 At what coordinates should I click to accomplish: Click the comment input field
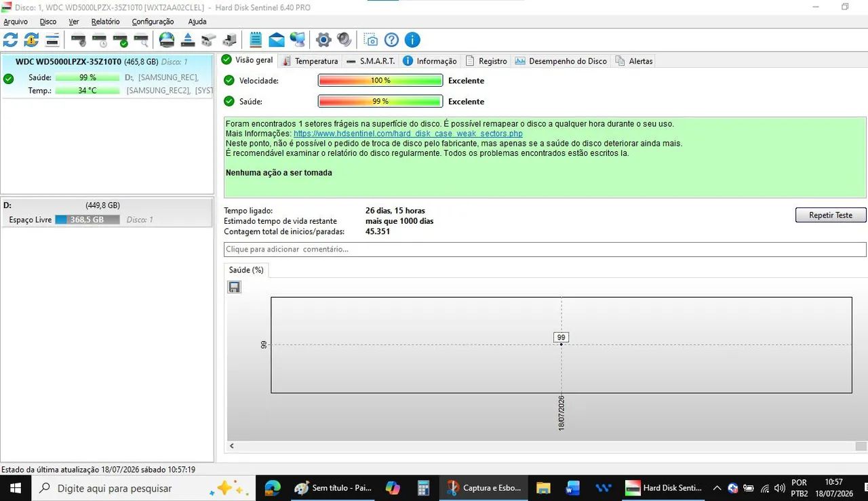[545, 249]
